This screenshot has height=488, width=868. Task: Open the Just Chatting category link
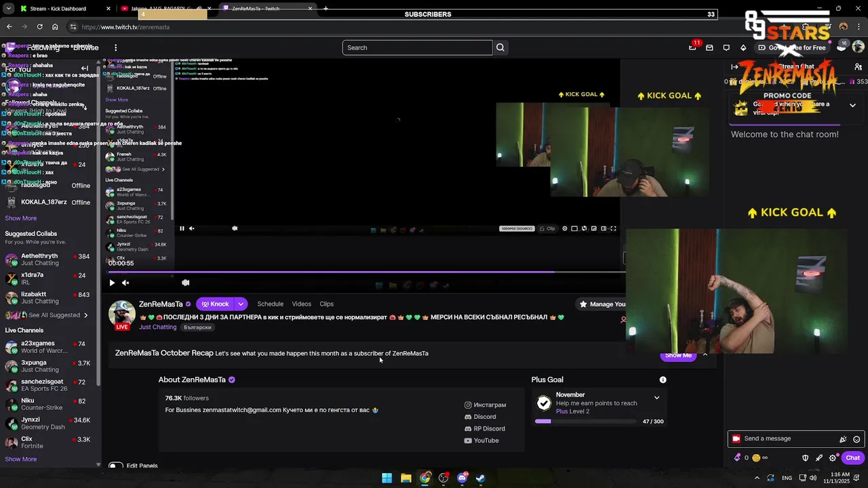[x=157, y=327]
